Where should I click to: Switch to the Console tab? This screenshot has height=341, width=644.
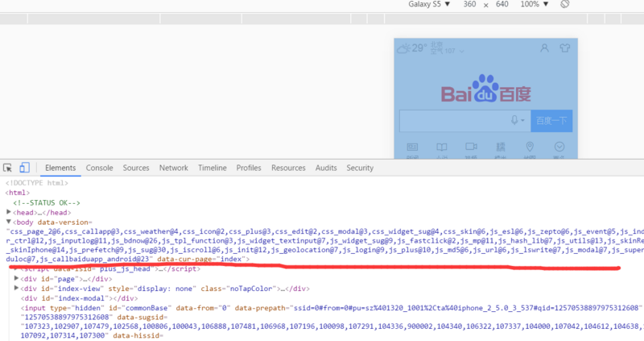click(99, 168)
